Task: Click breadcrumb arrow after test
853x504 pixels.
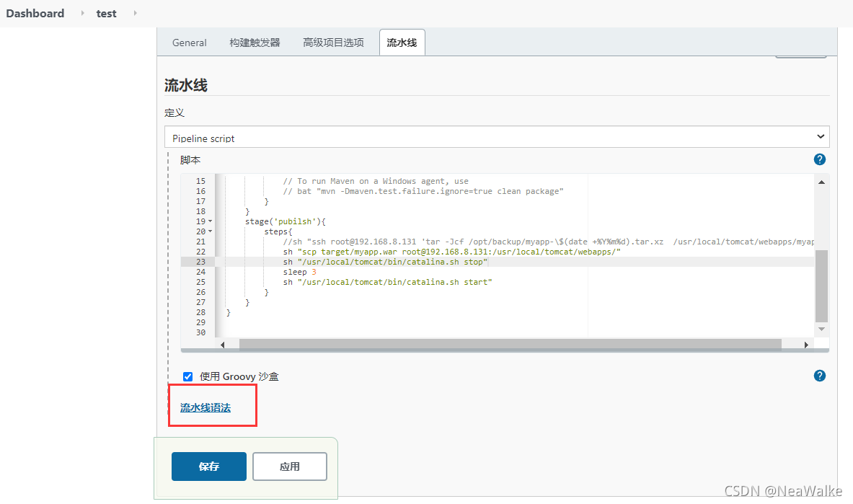Action: [x=135, y=13]
